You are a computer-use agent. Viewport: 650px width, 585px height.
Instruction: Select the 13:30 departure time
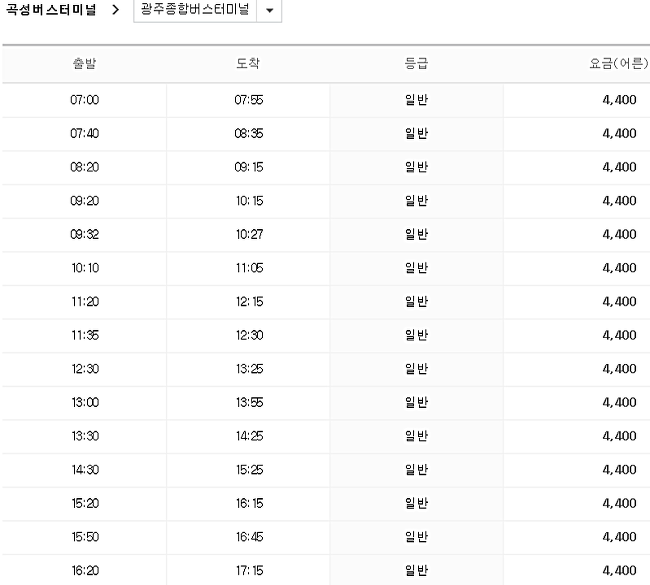(x=85, y=436)
